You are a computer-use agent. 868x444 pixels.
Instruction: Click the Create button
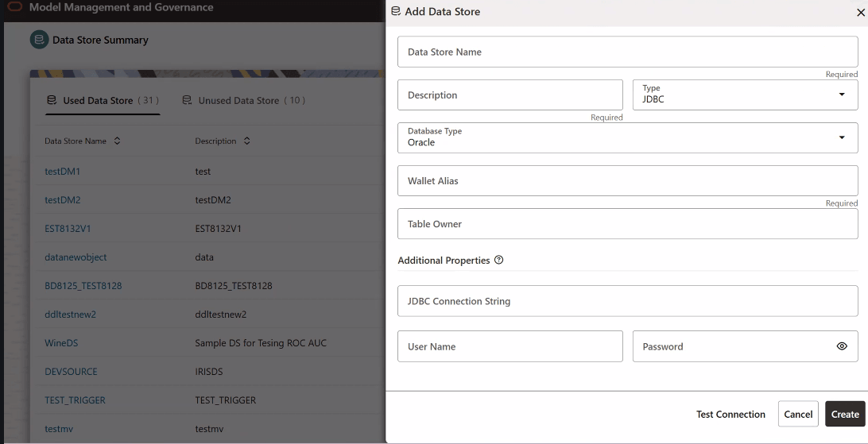pos(845,414)
